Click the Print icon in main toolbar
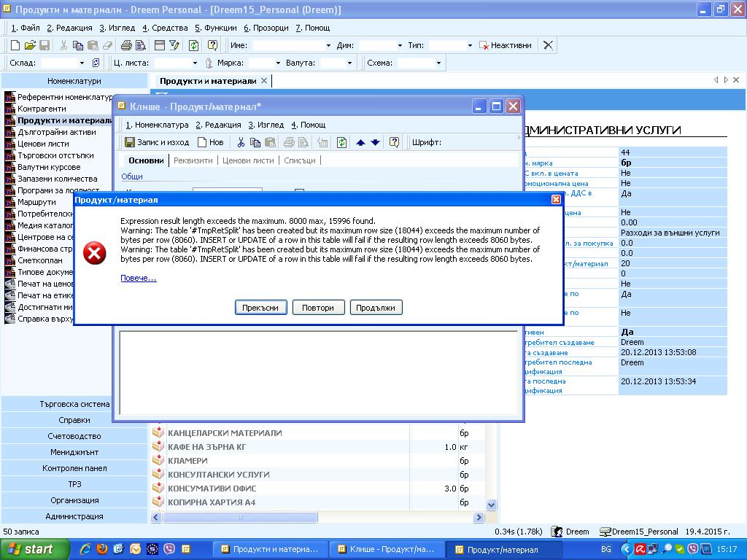 126,45
